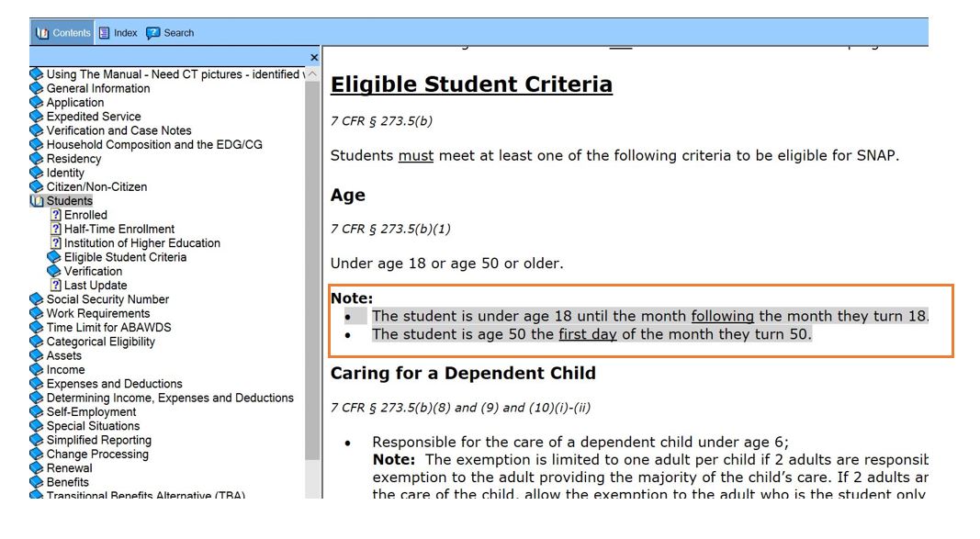Screen dimensions: 980x539
Task: Click the page icon beside Last Update
Action: [x=56, y=286]
